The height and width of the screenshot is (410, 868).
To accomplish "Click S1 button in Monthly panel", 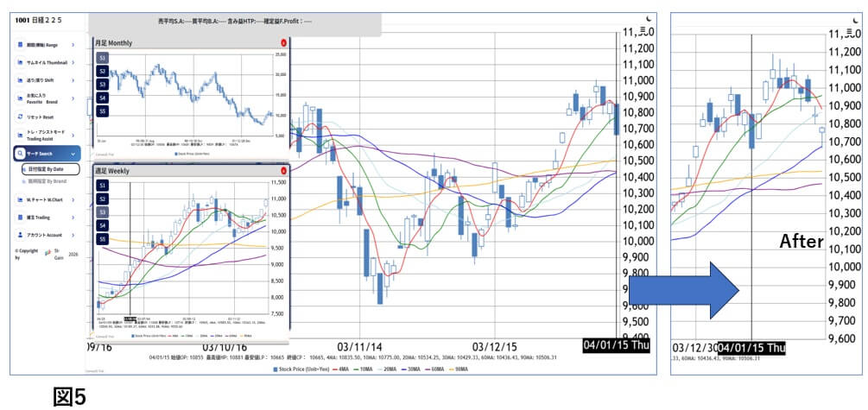I will point(102,58).
